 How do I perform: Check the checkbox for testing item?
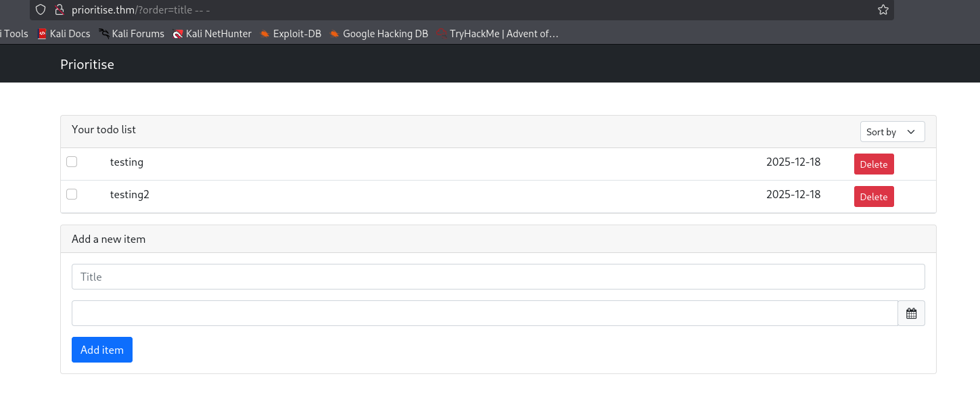tap(72, 162)
